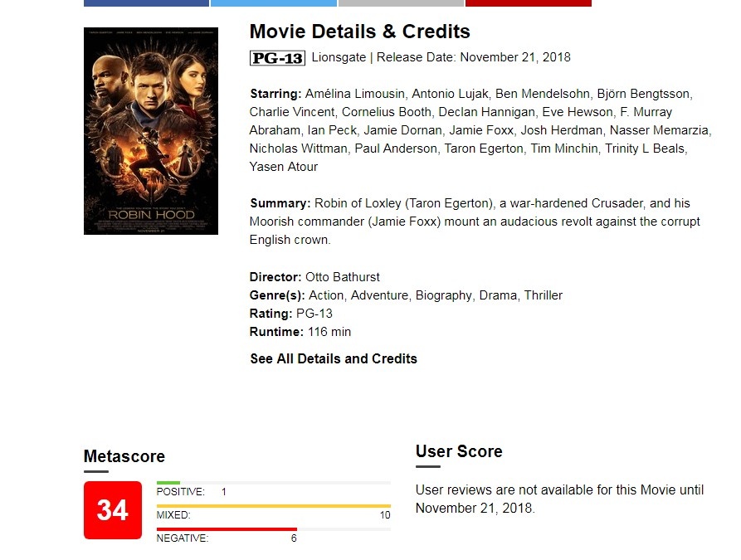Image resolution: width=741 pixels, height=560 pixels.
Task: Click director Otto Bathurst's name
Action: coord(343,277)
